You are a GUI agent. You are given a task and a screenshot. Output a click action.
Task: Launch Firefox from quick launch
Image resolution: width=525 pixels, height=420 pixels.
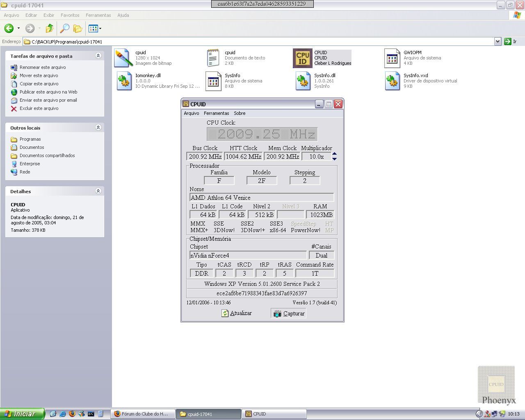pos(72,414)
